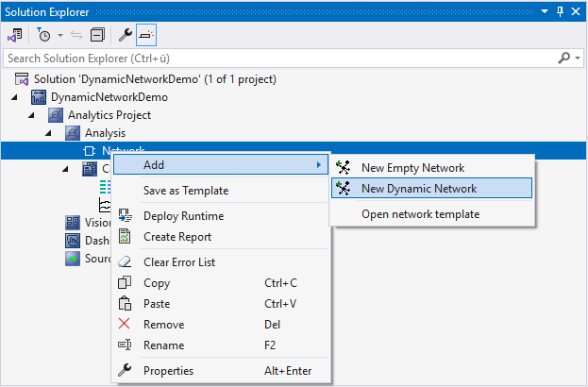This screenshot has height=387, width=588.
Task: Open the Solution Explorer window position dropdown
Action: click(x=545, y=11)
